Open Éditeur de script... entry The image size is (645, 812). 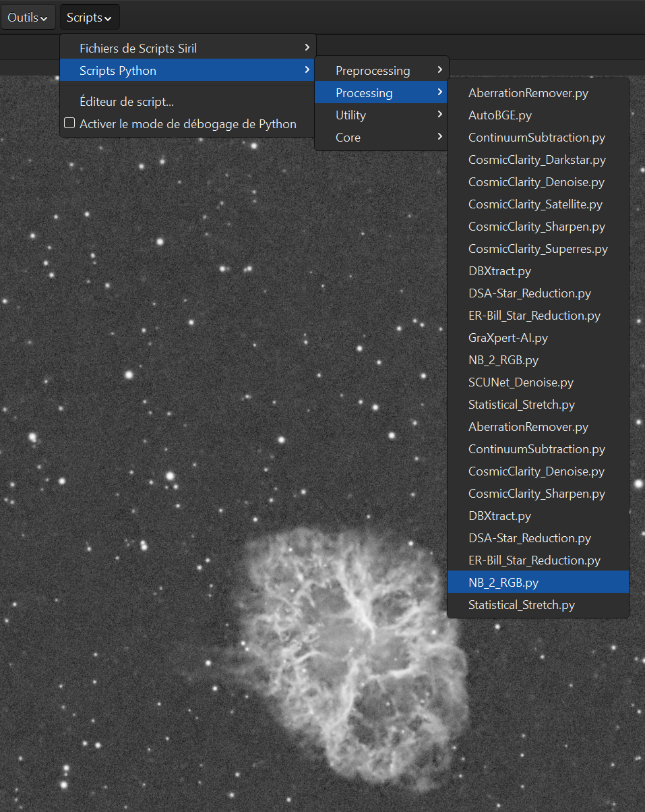point(188,102)
